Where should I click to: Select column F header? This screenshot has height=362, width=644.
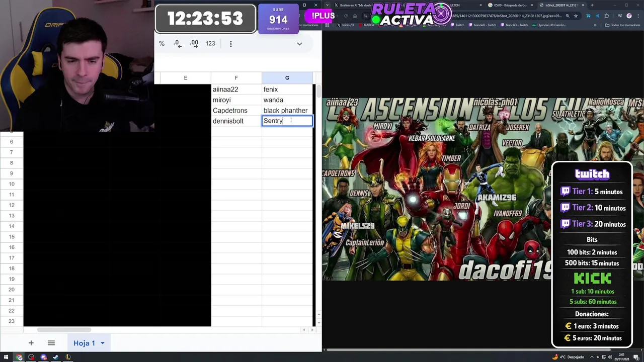point(236,78)
